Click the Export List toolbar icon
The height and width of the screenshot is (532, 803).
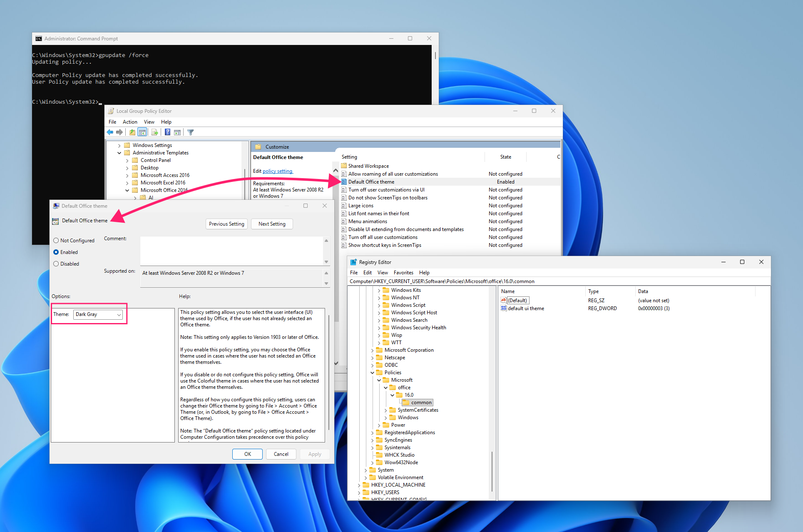[154, 132]
